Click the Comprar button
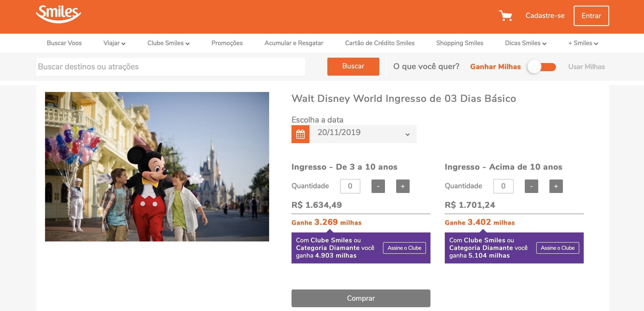Viewport: 644px width, 311px height. point(361,298)
